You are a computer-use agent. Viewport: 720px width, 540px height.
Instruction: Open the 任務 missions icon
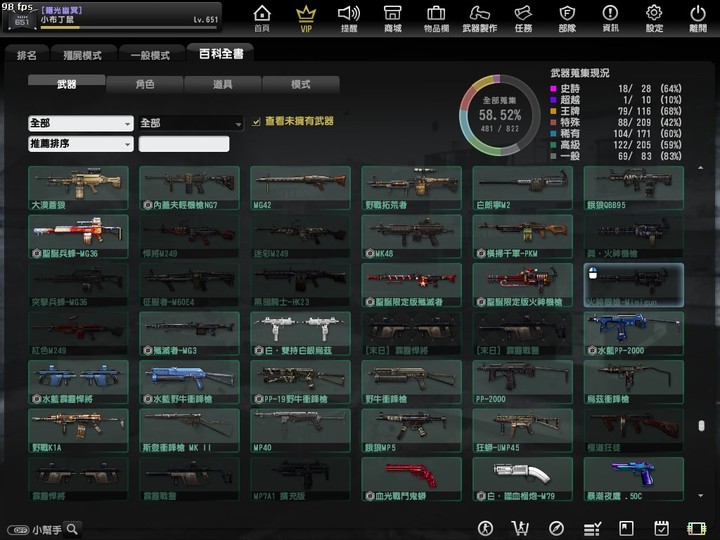[x=523, y=18]
